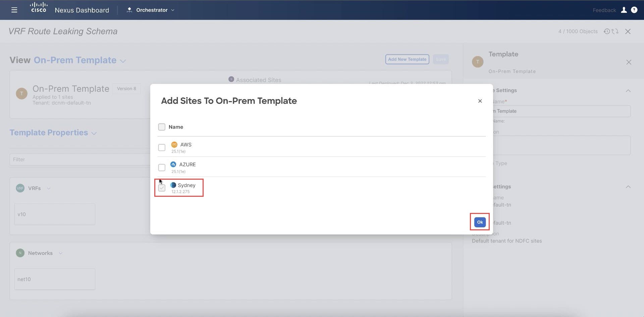Check the AWS site checkbox
The image size is (644, 317).
coord(162,147)
